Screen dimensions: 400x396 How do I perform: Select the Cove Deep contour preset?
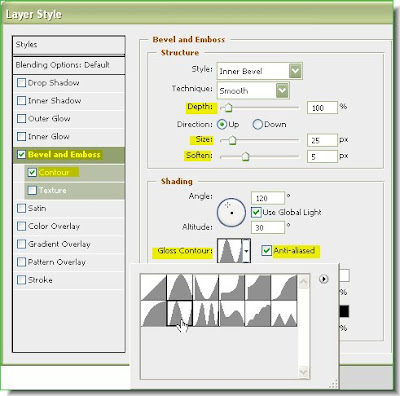pos(232,287)
